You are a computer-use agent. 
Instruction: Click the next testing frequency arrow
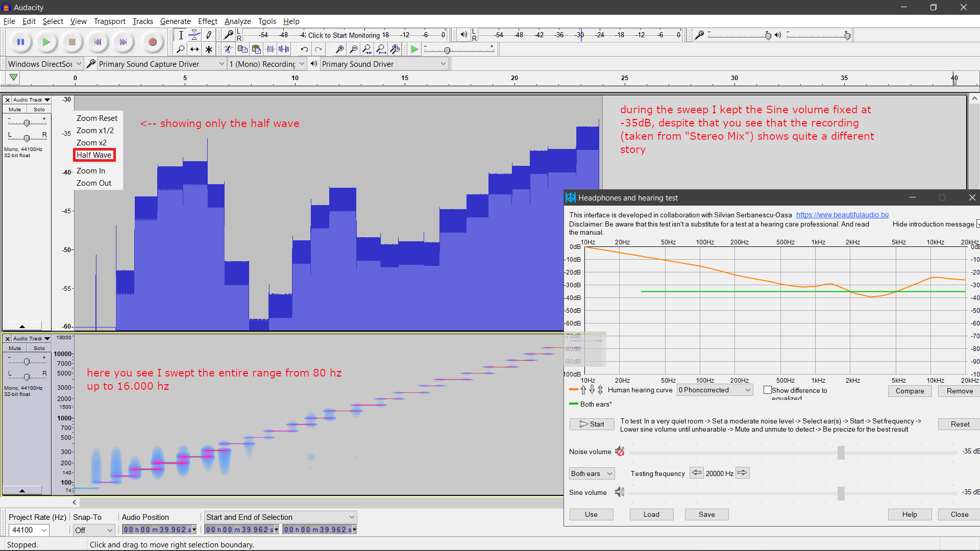pyautogui.click(x=742, y=473)
